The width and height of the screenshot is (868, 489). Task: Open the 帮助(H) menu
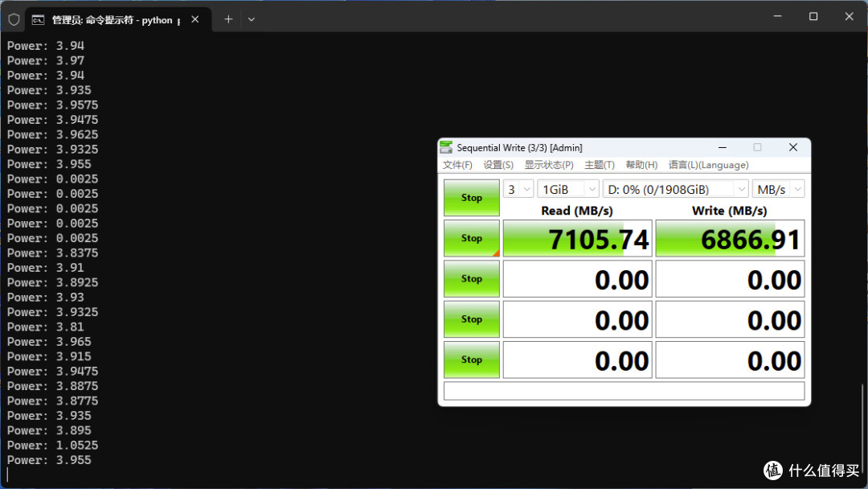pyautogui.click(x=641, y=165)
